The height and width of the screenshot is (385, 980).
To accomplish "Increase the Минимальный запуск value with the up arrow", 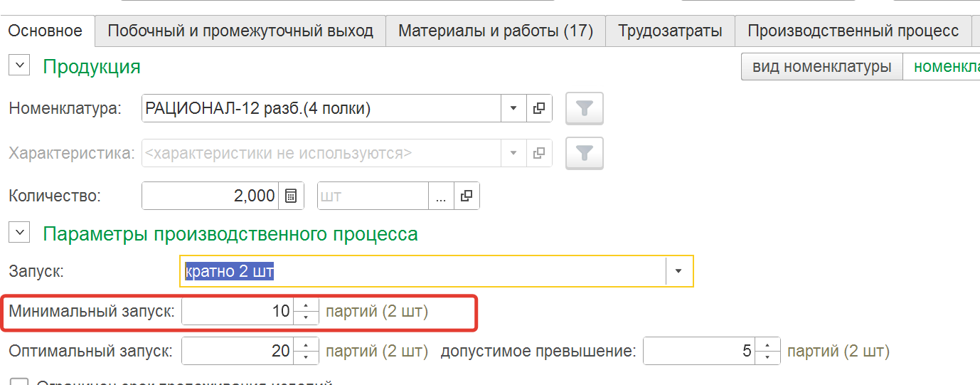I will click(x=306, y=306).
